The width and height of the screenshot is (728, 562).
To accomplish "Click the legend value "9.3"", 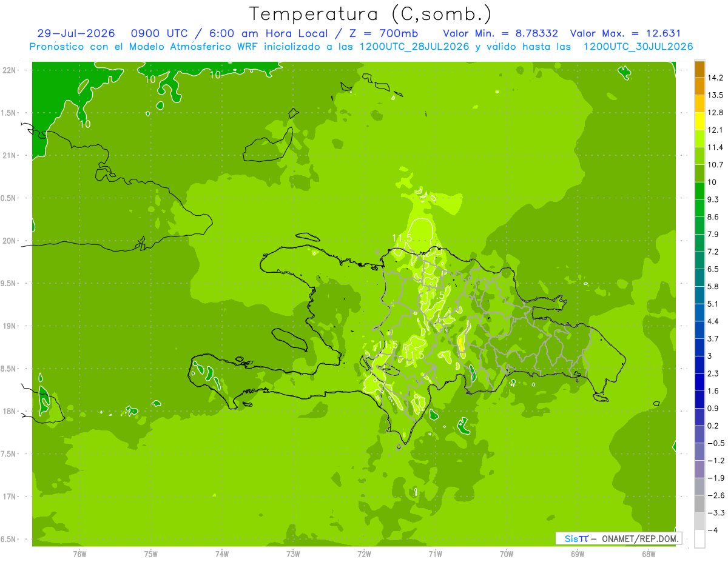I will tap(713, 199).
